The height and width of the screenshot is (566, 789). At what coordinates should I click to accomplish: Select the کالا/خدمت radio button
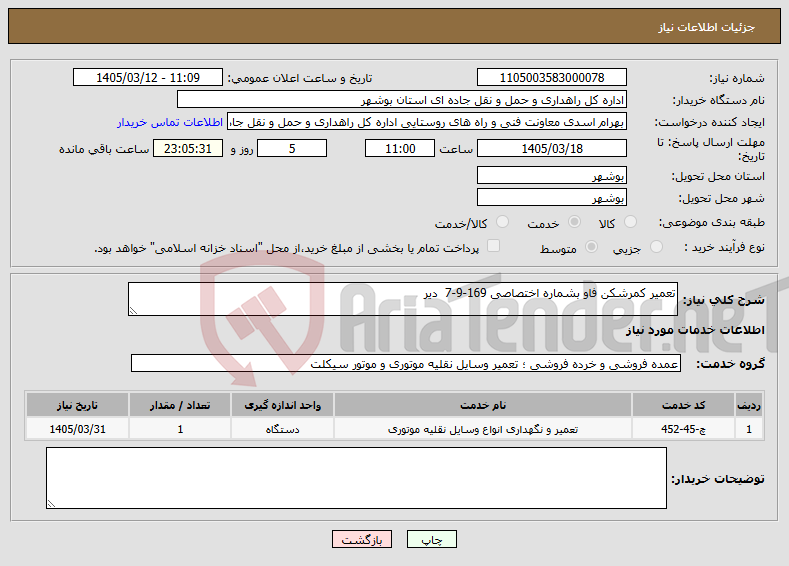click(x=502, y=222)
